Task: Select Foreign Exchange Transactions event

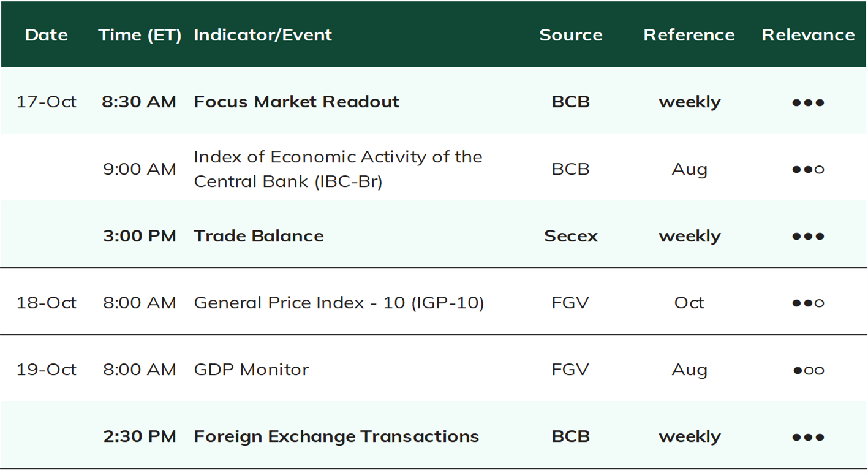Action: tap(336, 436)
